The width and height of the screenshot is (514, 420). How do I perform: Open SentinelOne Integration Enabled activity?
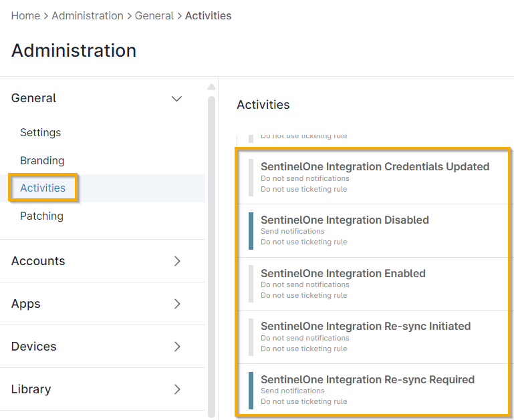click(x=343, y=274)
